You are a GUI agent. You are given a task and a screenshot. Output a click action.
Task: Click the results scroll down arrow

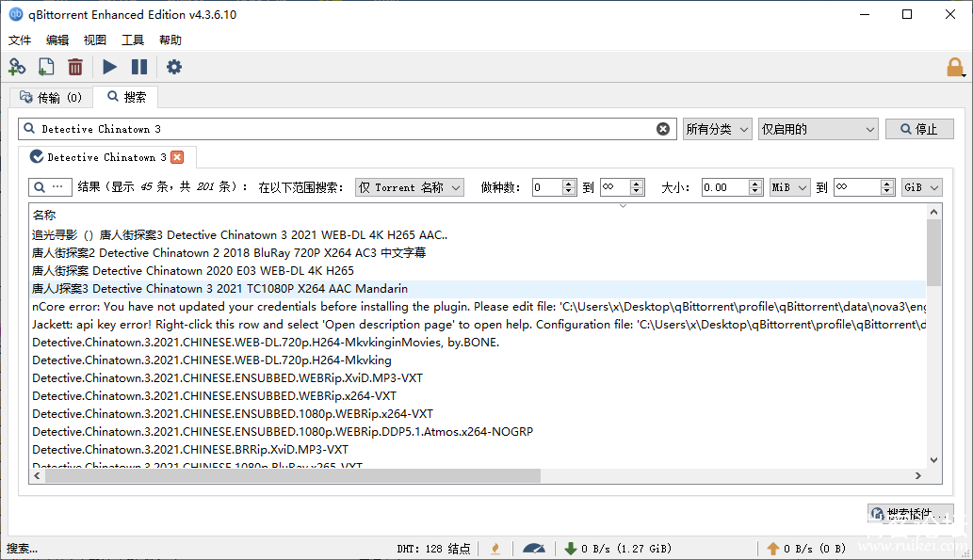click(x=933, y=460)
